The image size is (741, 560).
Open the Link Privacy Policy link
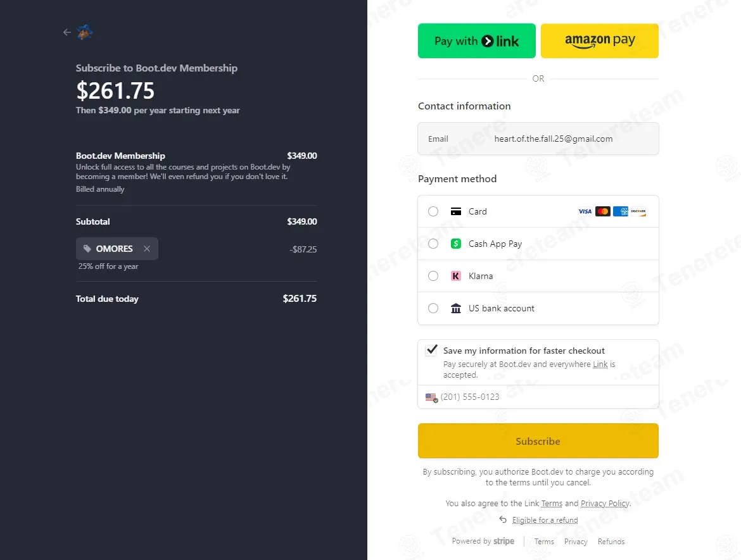[604, 504]
